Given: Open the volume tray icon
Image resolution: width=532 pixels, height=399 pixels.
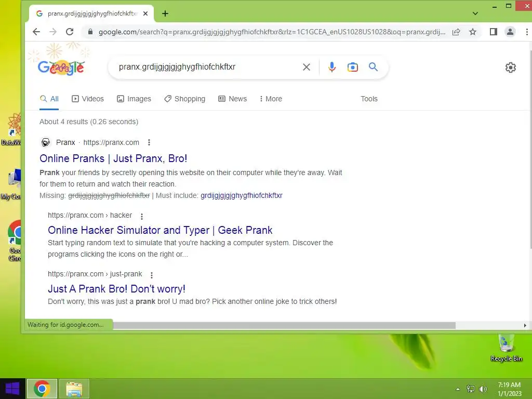Looking at the screenshot, I should (x=483, y=389).
